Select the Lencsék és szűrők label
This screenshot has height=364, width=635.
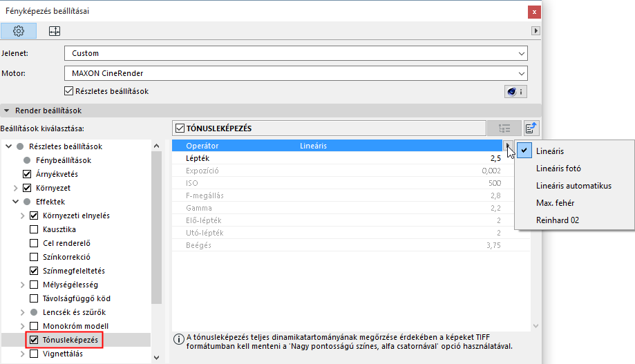click(74, 312)
